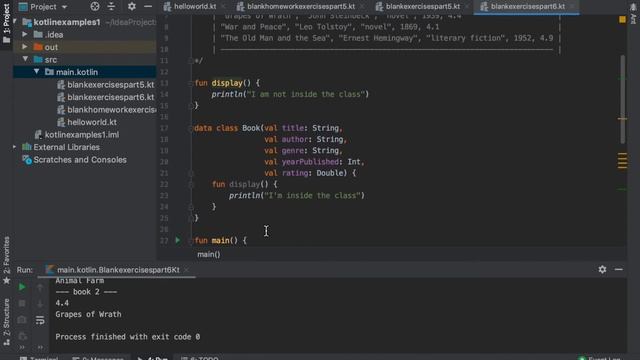Screen dimensions: 640x360
Task: Hide the Project panel with the minus icon
Action: click(x=148, y=7)
